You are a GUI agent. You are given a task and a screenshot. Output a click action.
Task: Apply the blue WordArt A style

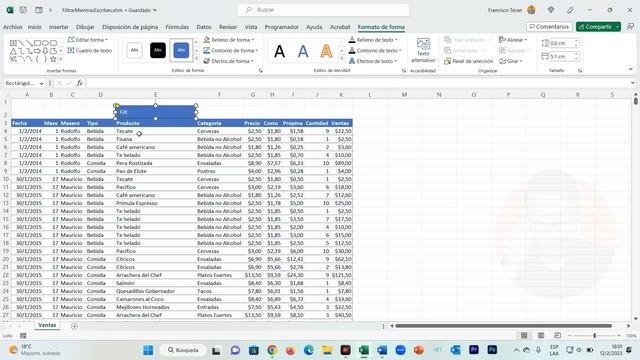tap(303, 51)
